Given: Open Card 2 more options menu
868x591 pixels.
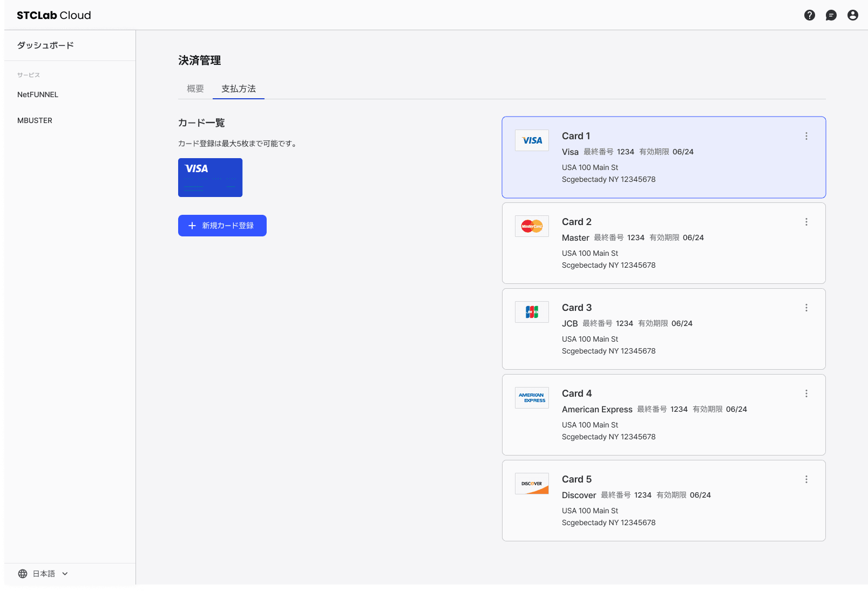Looking at the screenshot, I should (806, 222).
